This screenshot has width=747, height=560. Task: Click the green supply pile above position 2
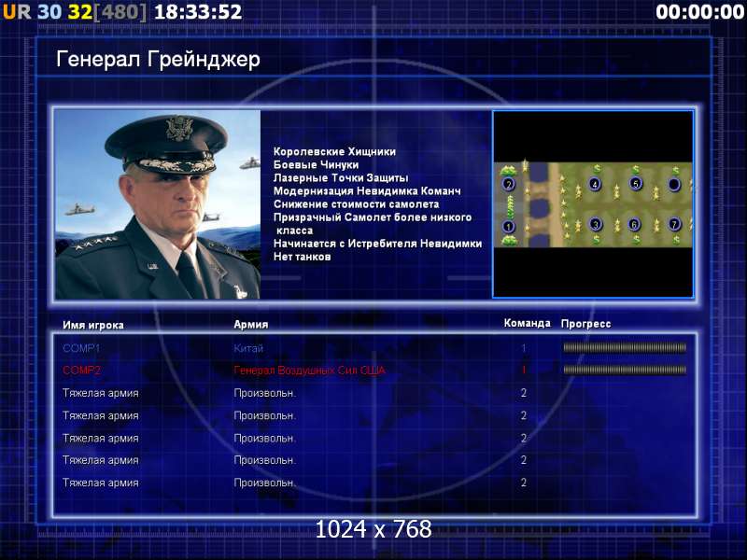coord(508,171)
